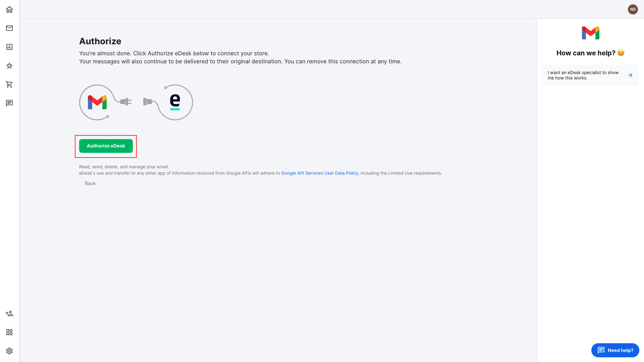Open the Settings gear icon
This screenshot has width=644, height=362.
click(x=9, y=351)
